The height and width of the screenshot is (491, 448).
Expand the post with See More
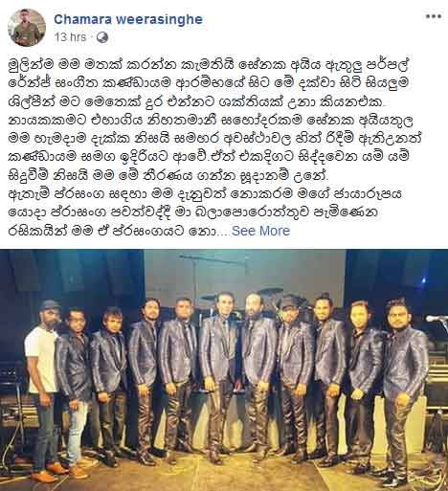(260, 231)
